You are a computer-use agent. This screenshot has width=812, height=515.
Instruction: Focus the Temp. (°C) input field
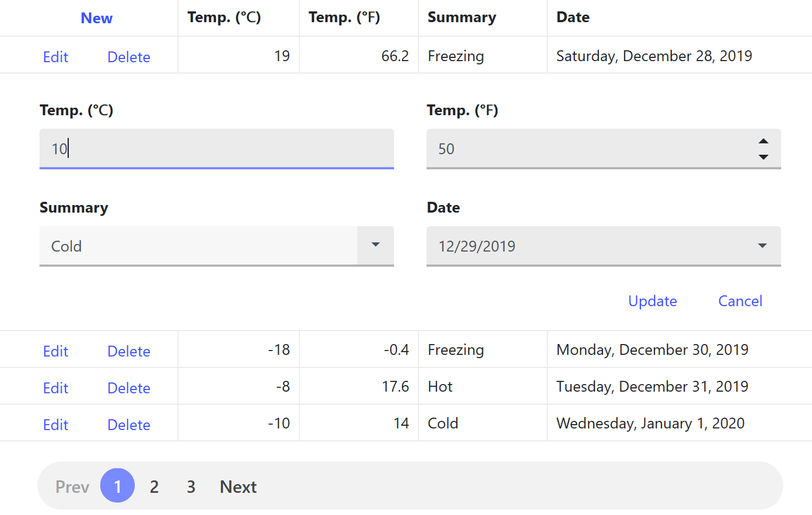pos(217,149)
